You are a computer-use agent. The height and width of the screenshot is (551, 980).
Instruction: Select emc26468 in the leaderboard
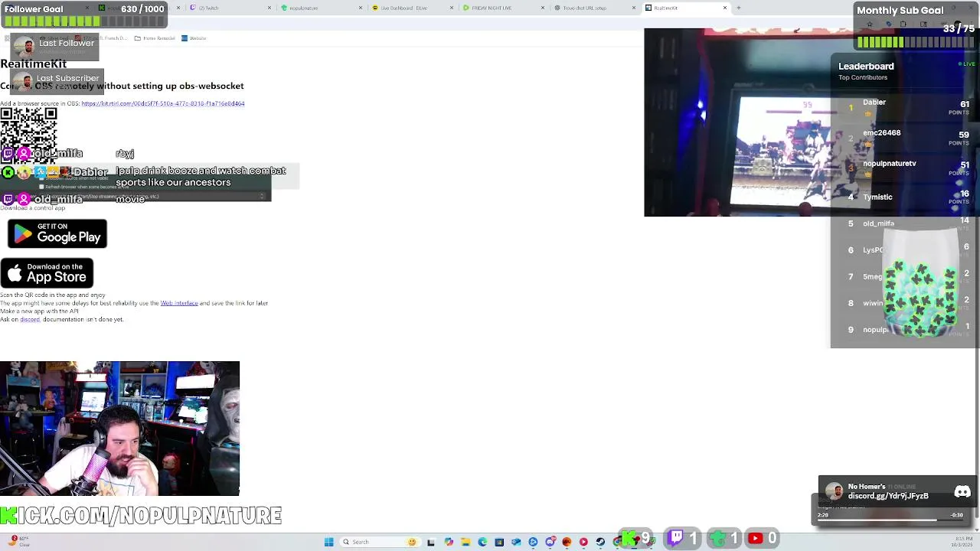click(903, 136)
